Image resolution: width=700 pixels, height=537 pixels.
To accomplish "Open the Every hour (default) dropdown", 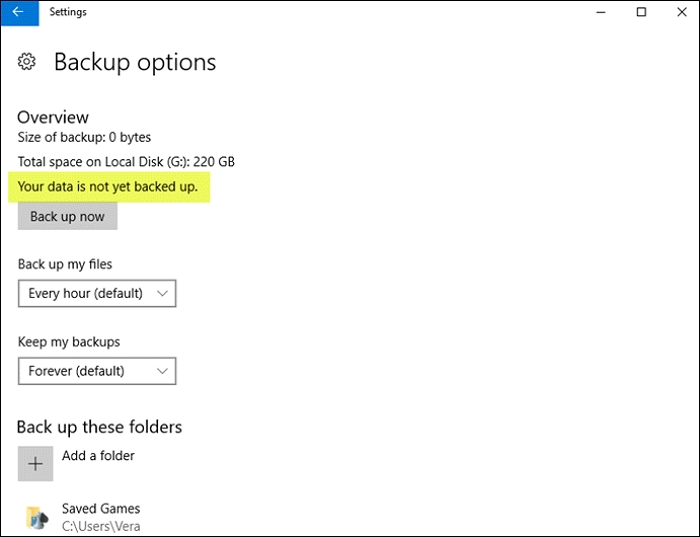I will 97,293.
